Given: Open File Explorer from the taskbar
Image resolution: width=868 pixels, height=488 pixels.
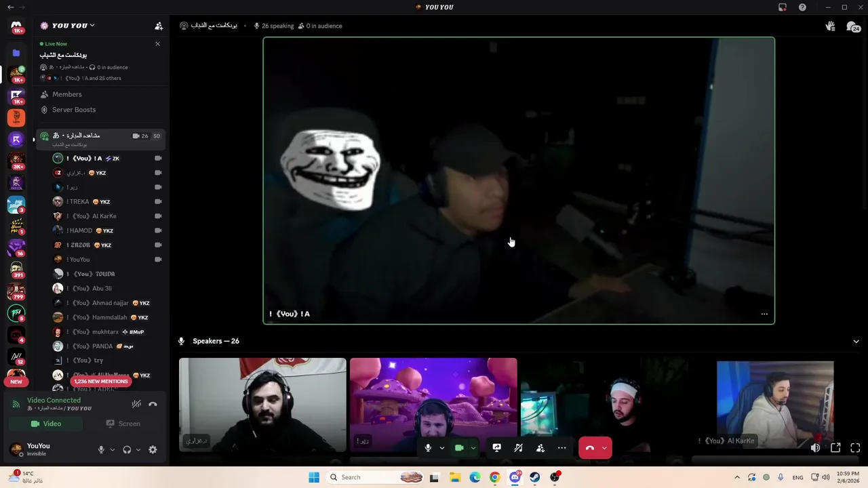Looking at the screenshot, I should click(455, 477).
